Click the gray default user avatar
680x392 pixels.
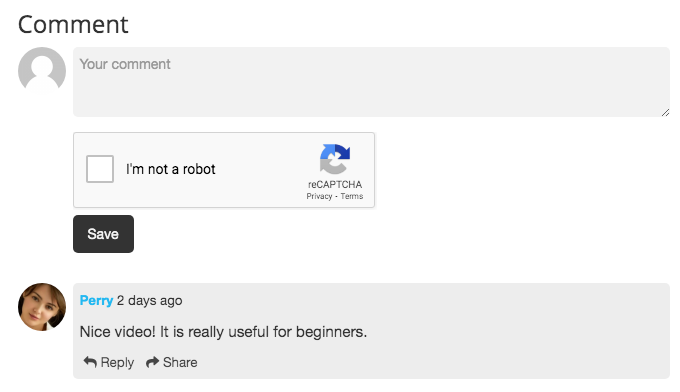click(x=42, y=71)
